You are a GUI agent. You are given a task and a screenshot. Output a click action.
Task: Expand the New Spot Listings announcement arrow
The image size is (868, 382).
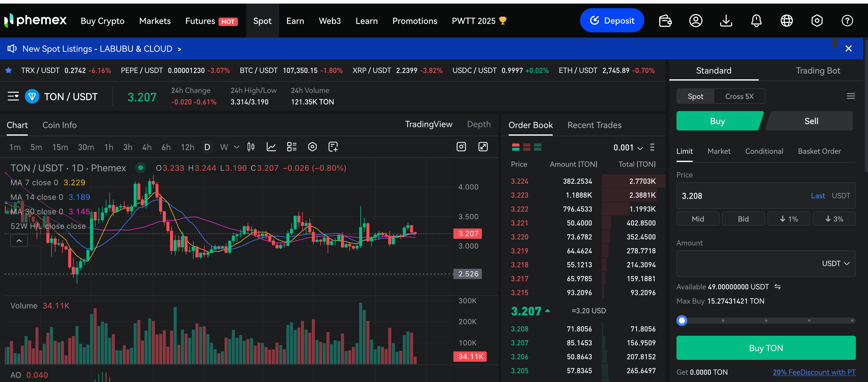pos(179,49)
